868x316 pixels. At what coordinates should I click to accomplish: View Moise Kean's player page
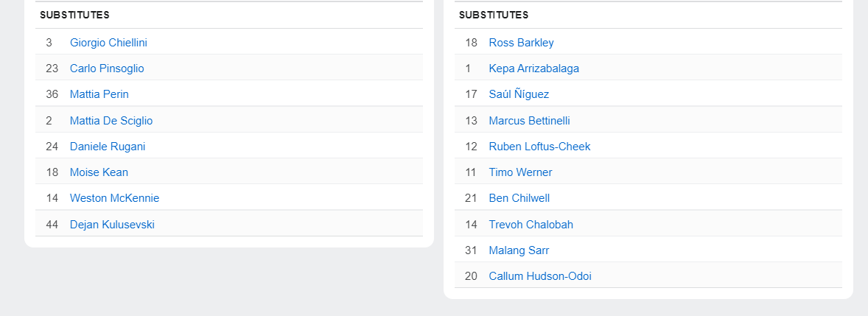pos(99,172)
